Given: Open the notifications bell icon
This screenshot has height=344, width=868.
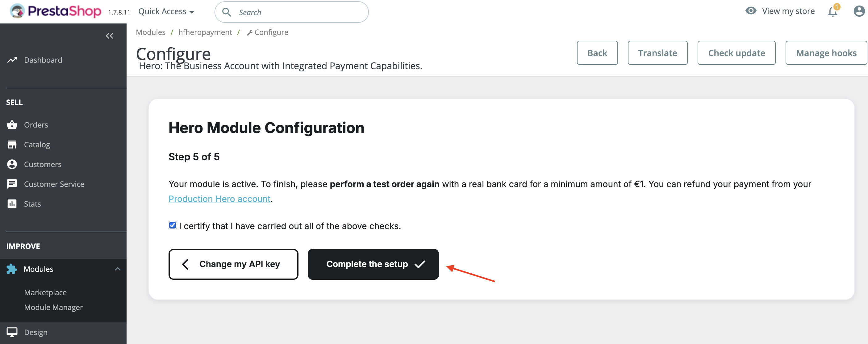Looking at the screenshot, I should [832, 12].
